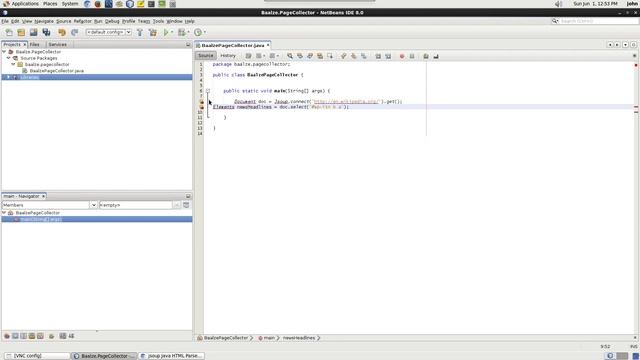
Task: Click the Build Project hammer icon
Action: point(140,32)
